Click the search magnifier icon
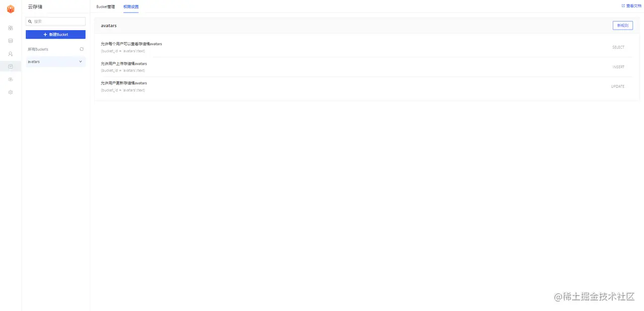The width and height of the screenshot is (644, 311). pyautogui.click(x=30, y=22)
